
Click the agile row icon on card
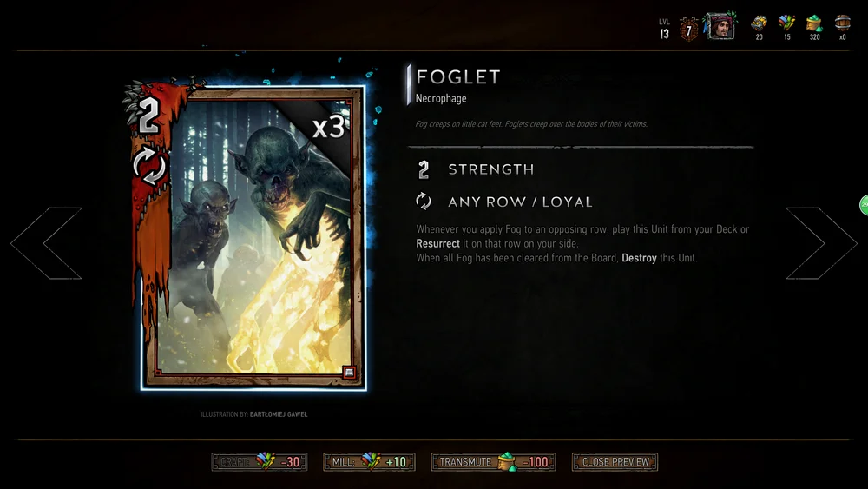pyautogui.click(x=149, y=166)
